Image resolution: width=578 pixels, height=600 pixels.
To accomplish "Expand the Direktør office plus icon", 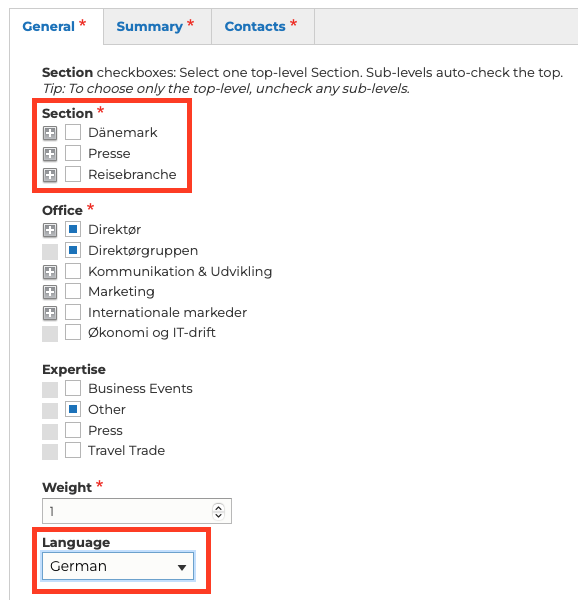I will pos(50,230).
